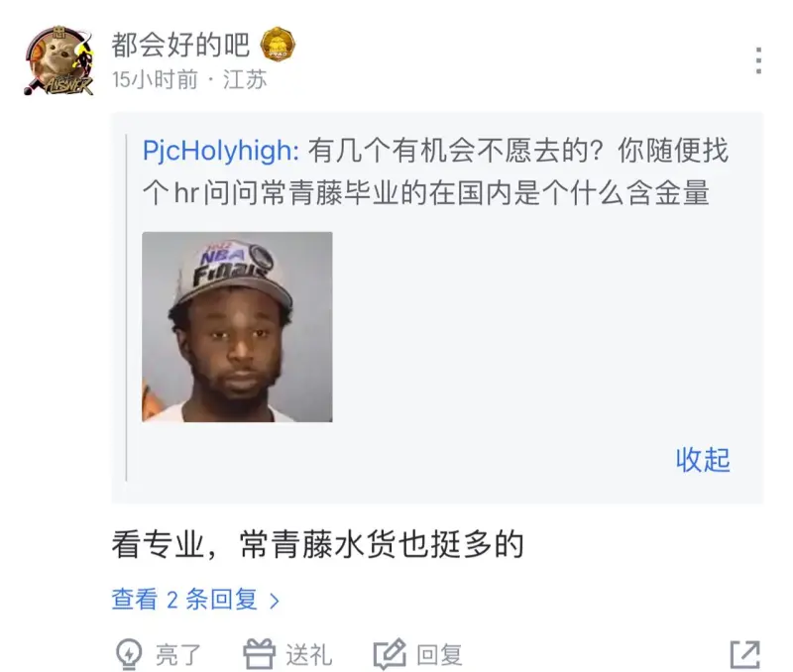Viewport: 793px width, 672px height.
Task: Tap the 送礼 text label
Action: click(x=308, y=655)
